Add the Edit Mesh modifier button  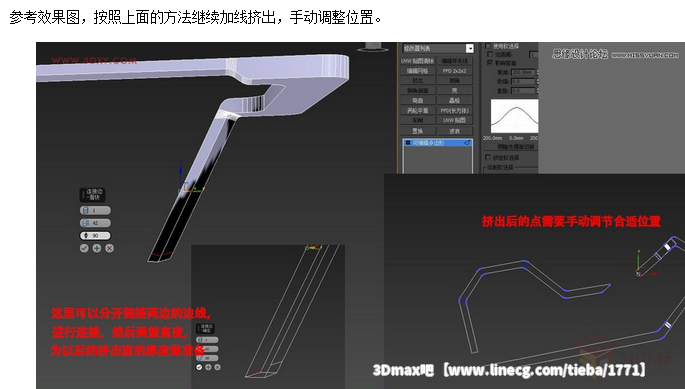[x=418, y=71]
